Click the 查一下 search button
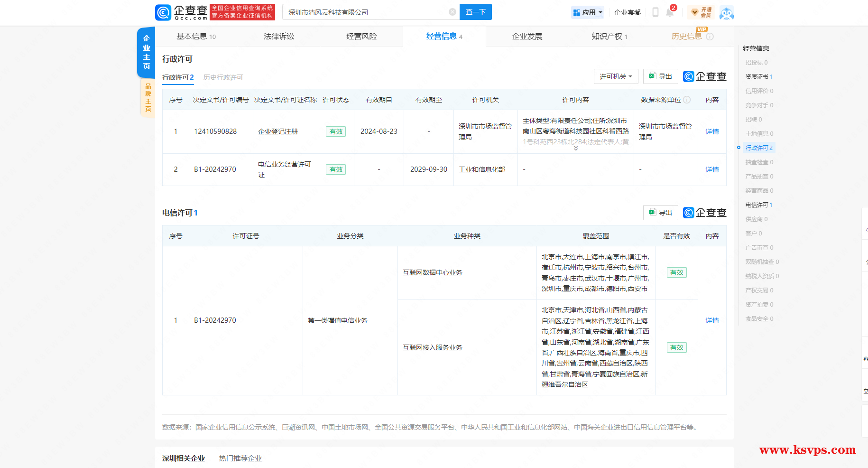 [x=475, y=12]
